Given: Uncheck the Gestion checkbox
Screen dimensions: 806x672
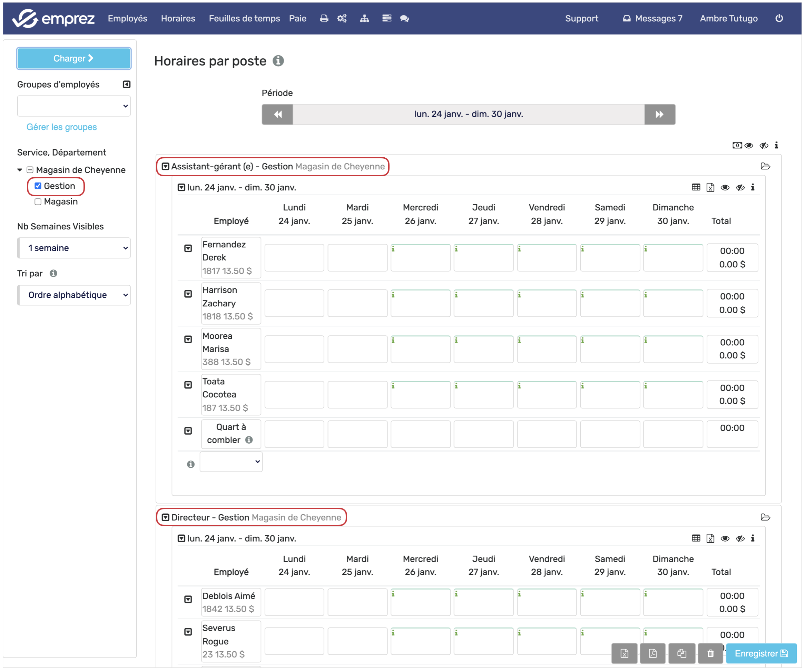Looking at the screenshot, I should [38, 186].
